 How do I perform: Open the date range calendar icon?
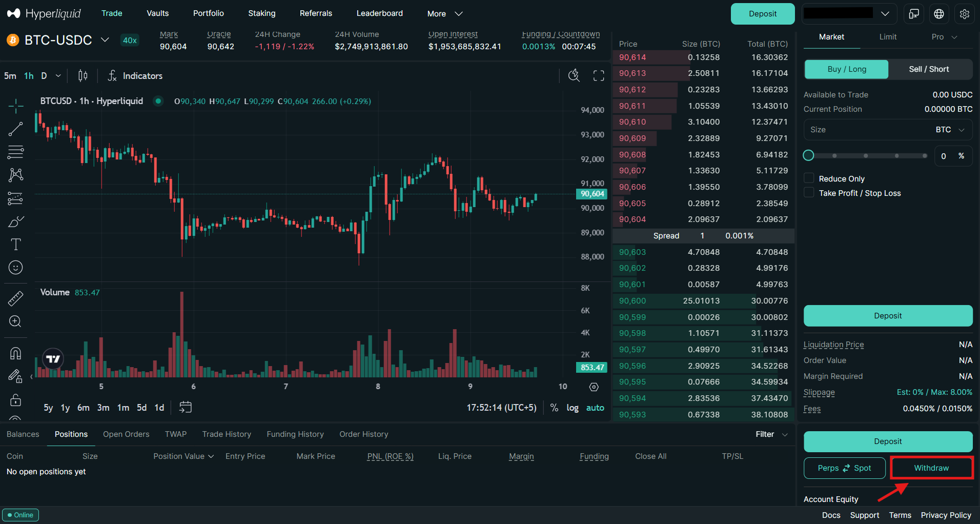[x=185, y=407]
